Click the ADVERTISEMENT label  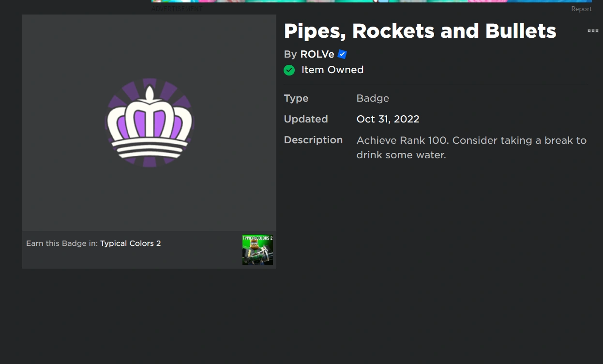[x=177, y=9]
